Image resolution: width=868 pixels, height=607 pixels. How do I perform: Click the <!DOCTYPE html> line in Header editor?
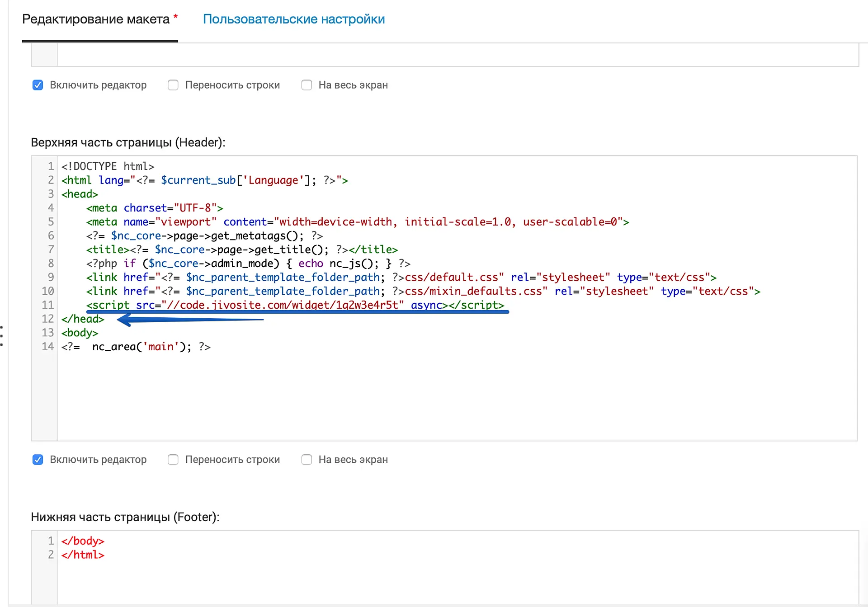pyautogui.click(x=108, y=166)
